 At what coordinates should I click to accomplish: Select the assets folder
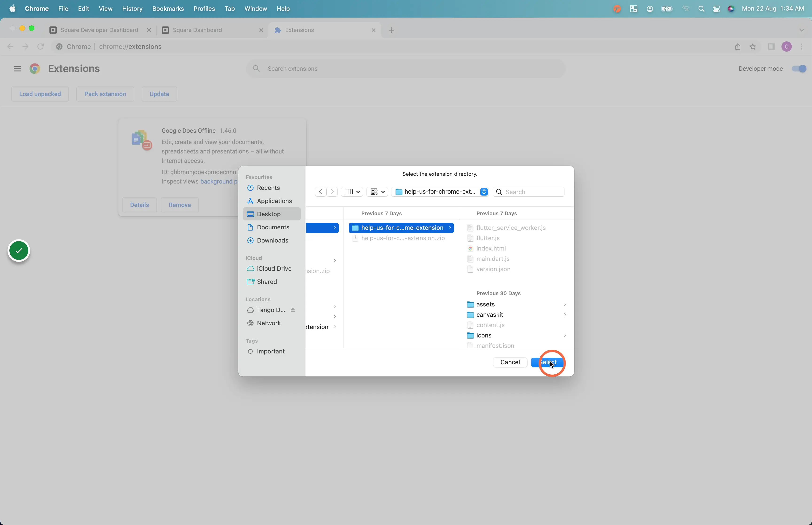point(516,304)
